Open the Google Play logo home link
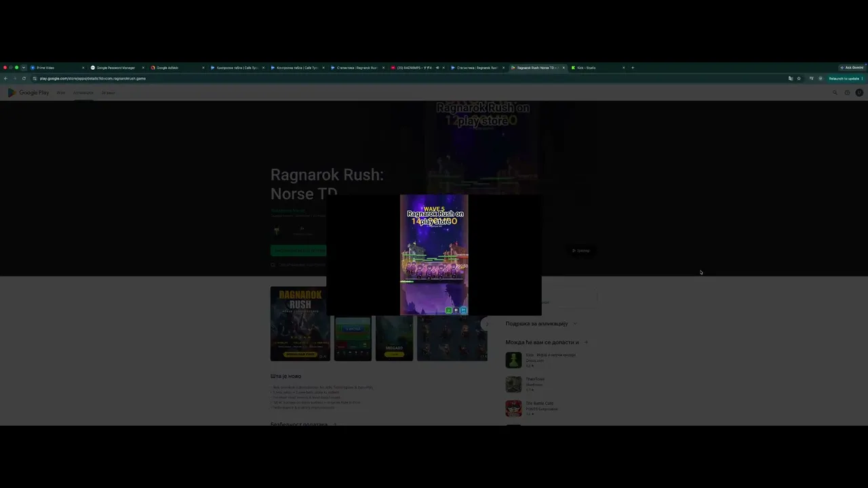Screen dimensions: 868x488 [x=28, y=93]
